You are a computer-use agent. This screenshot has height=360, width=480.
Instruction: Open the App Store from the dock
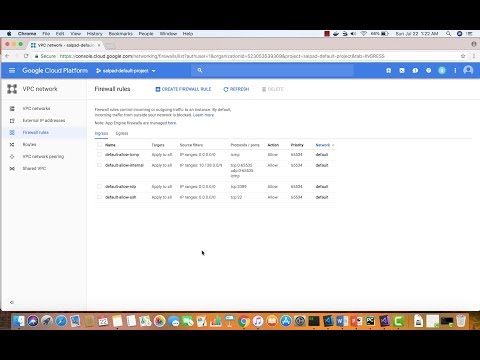pos(286,321)
